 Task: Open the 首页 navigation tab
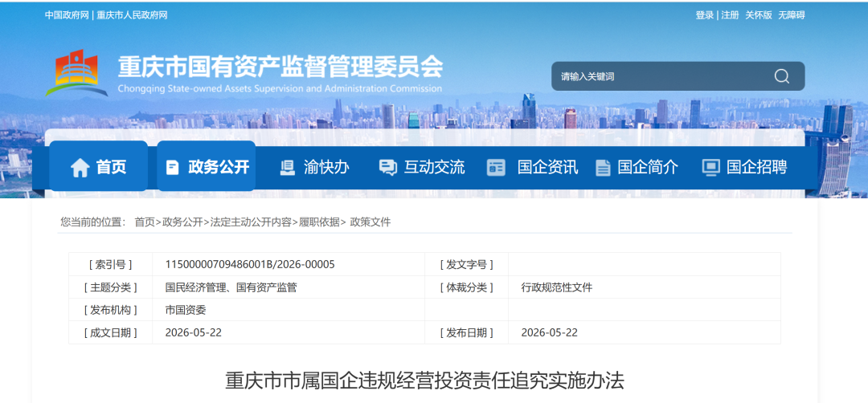click(x=99, y=166)
